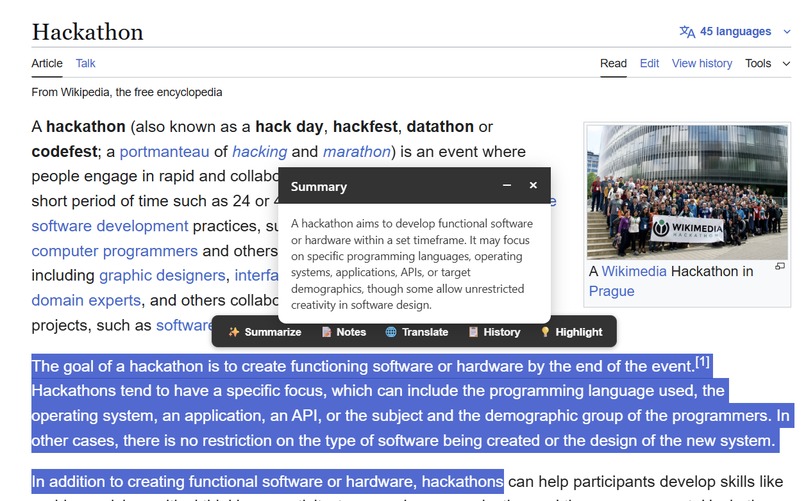Click the language translation icon beside 45 languages

(x=687, y=32)
